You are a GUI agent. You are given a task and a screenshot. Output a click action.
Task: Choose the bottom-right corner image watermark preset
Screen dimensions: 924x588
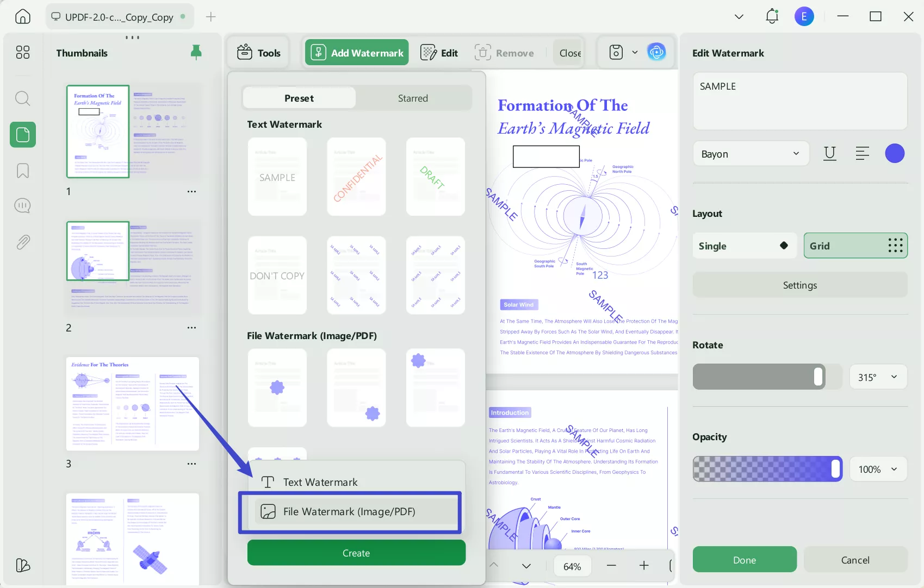(356, 387)
